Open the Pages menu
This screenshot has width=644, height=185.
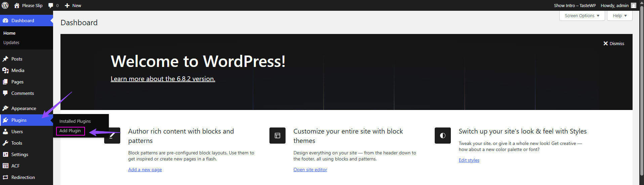[x=27, y=82]
